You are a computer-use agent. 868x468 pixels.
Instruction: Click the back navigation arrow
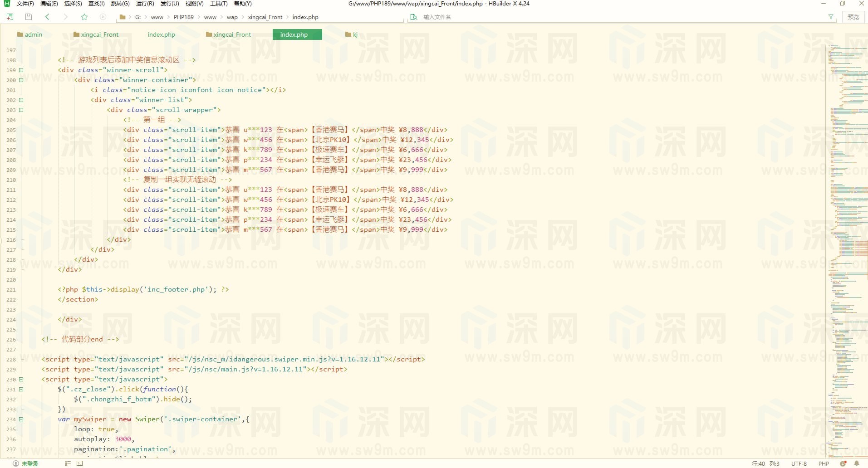(47, 17)
